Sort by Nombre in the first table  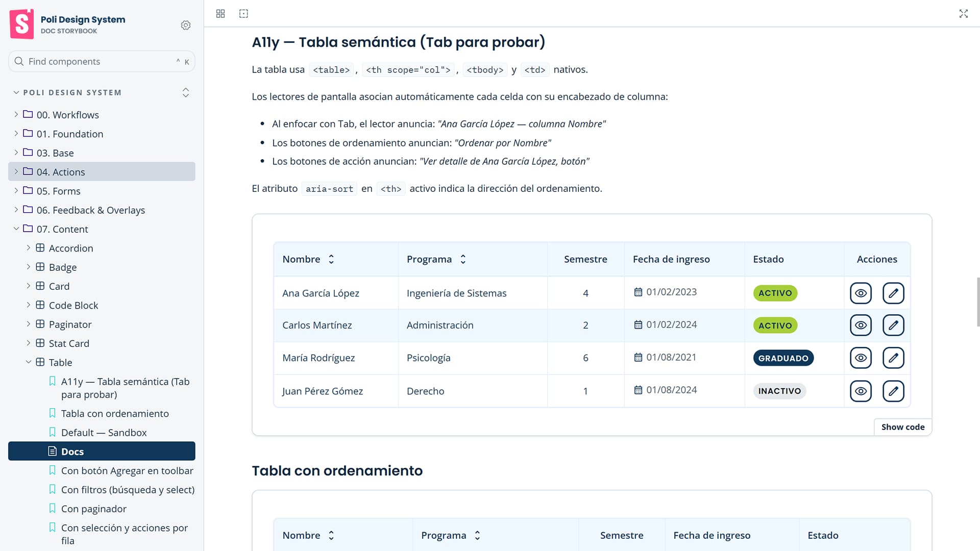pyautogui.click(x=331, y=259)
